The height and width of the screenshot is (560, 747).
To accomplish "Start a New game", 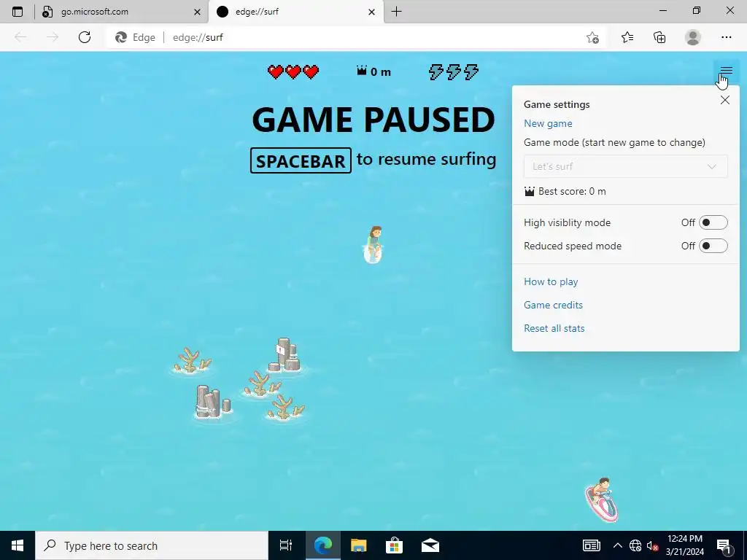I will tap(548, 123).
